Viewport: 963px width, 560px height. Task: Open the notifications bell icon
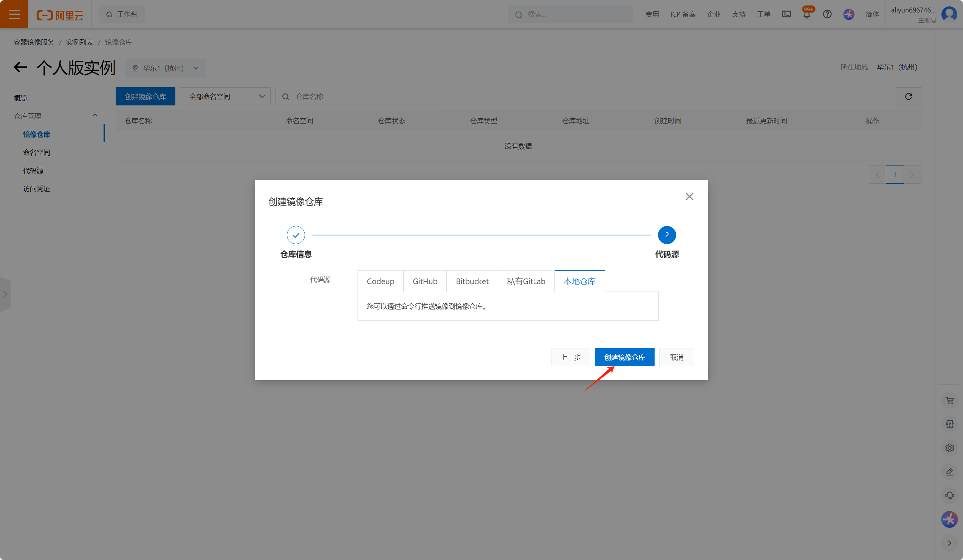pos(807,14)
